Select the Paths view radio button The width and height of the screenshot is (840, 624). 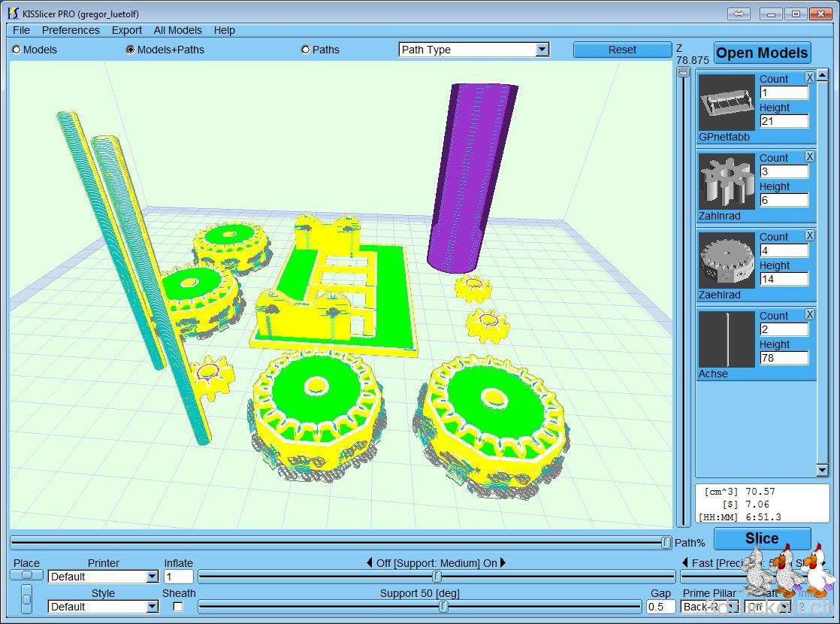click(305, 50)
